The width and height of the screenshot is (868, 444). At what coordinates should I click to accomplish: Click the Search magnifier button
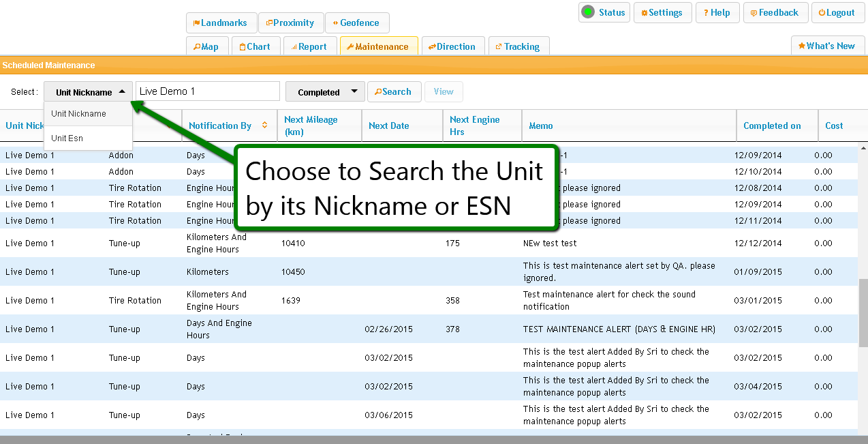click(394, 92)
